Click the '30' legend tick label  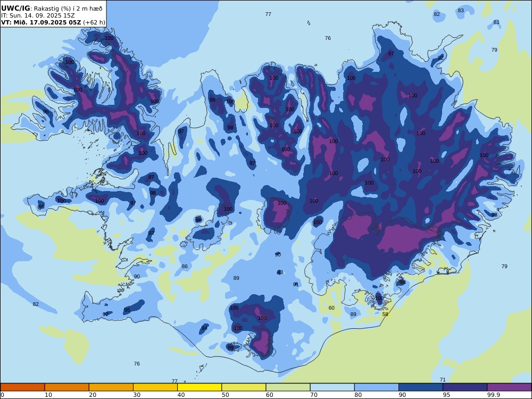137,395
